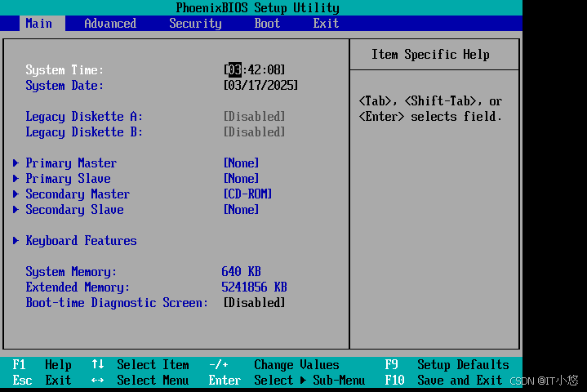Open the Advanced menu tab

click(x=110, y=23)
